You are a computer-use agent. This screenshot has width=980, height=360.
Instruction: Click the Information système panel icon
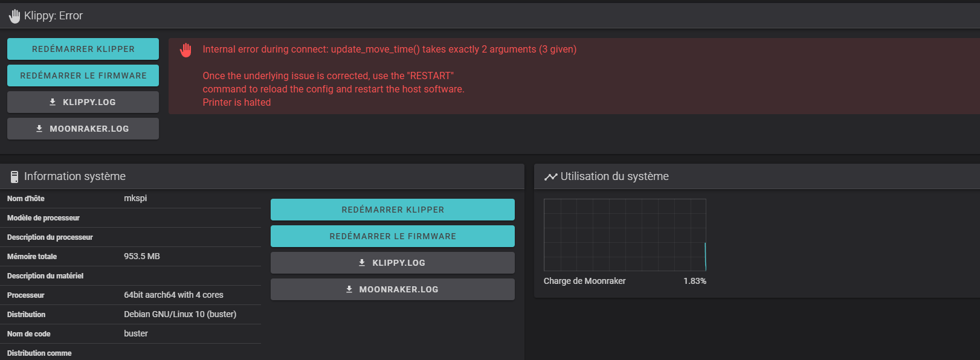(x=15, y=177)
